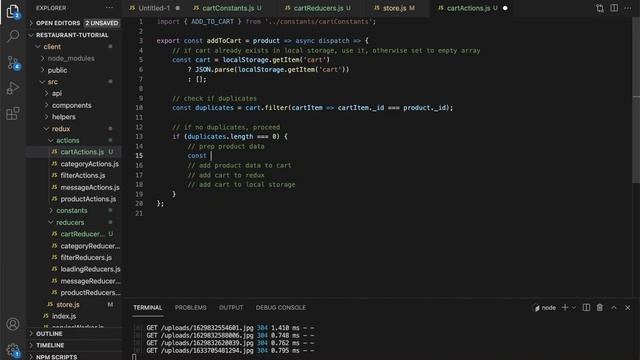This screenshot has height=360, width=640.
Task: Switch to the Untitled-1 tab
Action: coord(154,8)
